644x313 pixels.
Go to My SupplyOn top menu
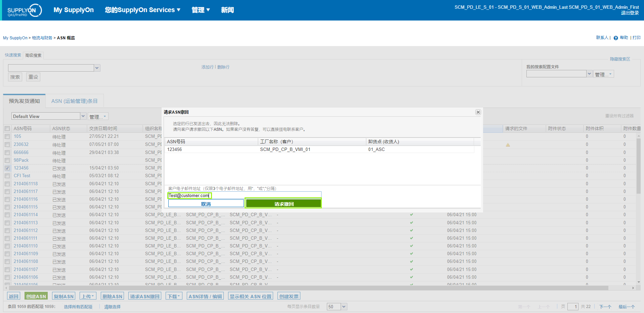[74, 10]
